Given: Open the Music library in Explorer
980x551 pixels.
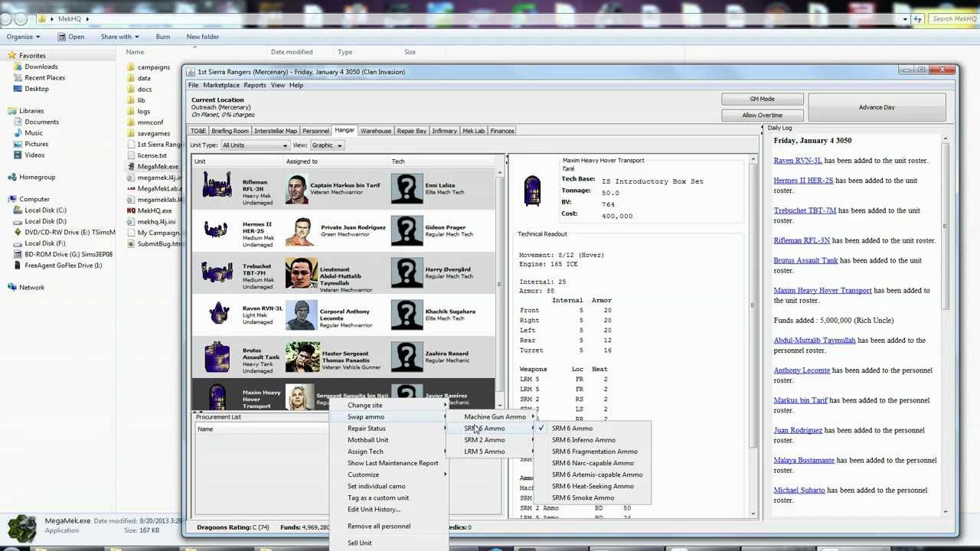Looking at the screenshot, I should (x=33, y=133).
